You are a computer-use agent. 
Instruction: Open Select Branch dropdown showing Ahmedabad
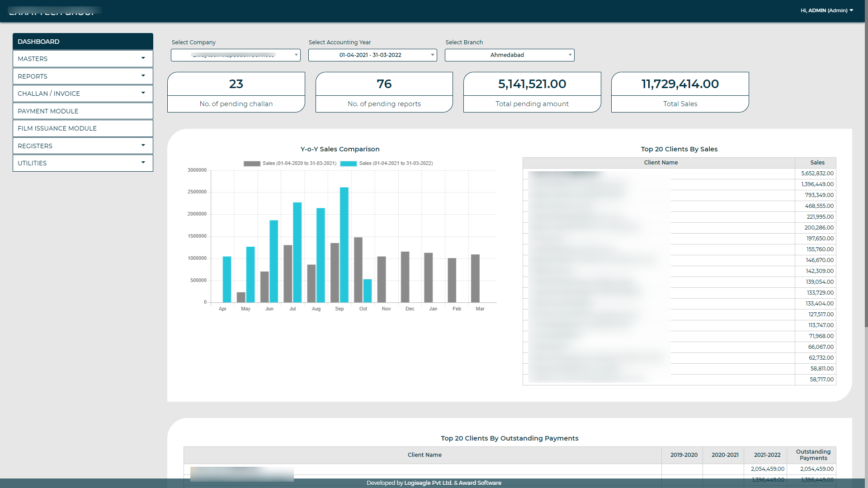point(509,55)
